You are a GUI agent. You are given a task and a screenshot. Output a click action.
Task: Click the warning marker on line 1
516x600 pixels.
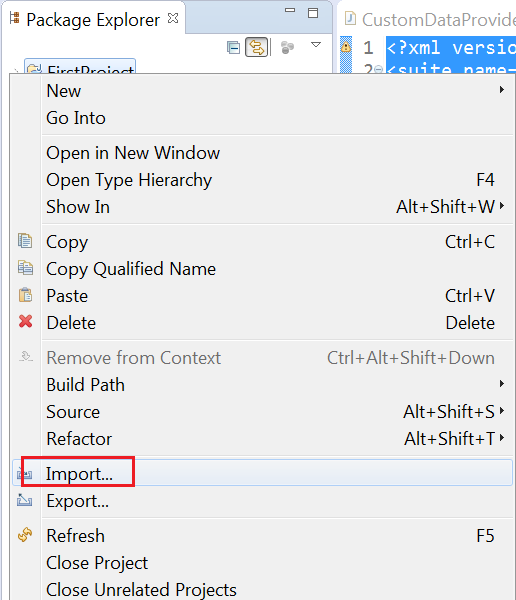pyautogui.click(x=346, y=47)
